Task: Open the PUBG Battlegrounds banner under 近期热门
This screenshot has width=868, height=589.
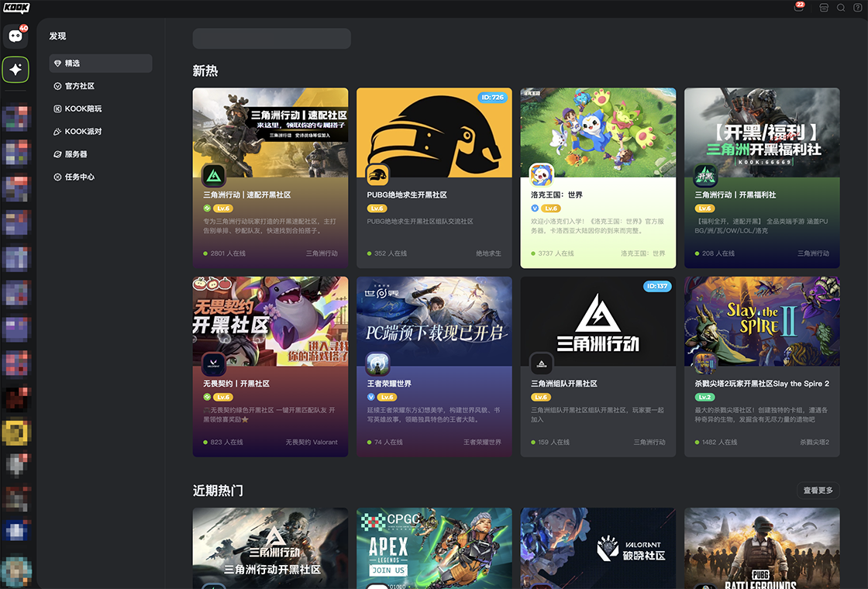Action: point(762,548)
